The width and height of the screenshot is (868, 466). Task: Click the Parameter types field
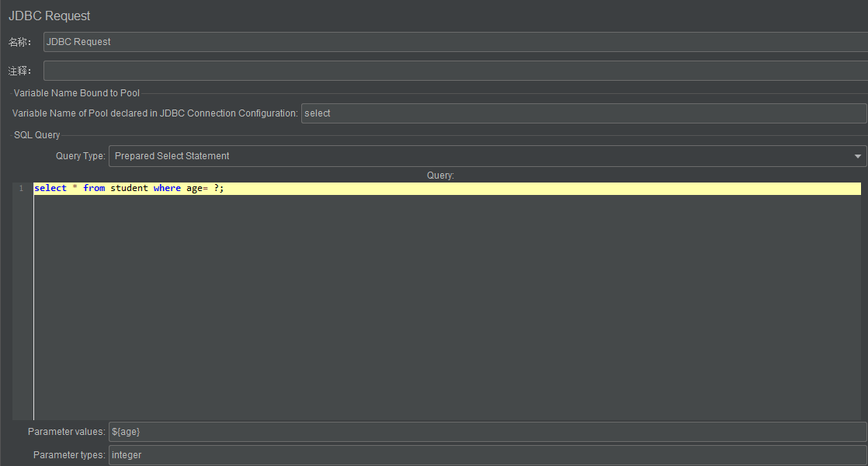click(x=488, y=455)
